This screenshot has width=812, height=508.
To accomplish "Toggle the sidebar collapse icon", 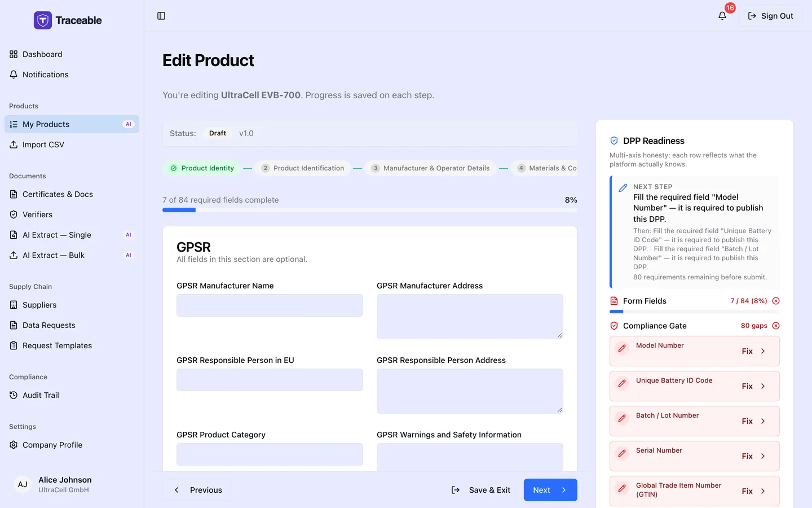I will pyautogui.click(x=161, y=16).
